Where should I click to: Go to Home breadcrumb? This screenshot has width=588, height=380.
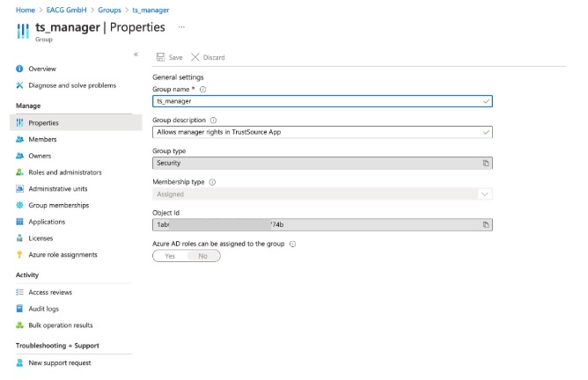click(x=26, y=11)
